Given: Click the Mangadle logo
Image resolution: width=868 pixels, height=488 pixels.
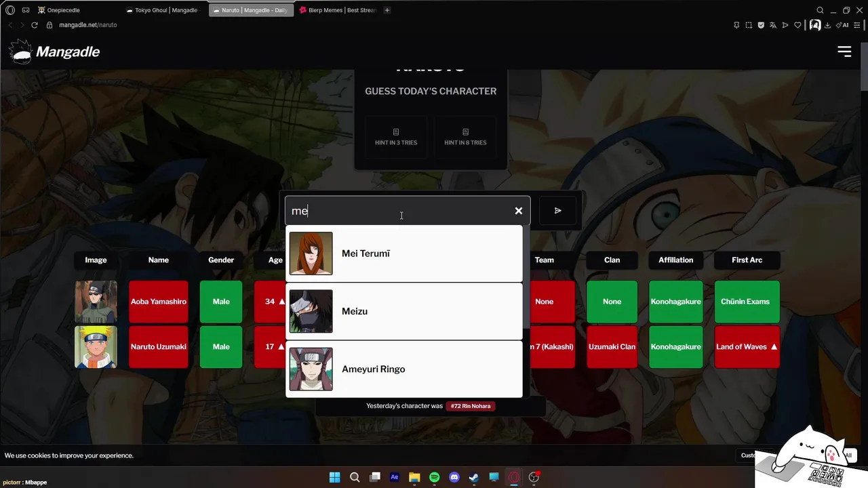Looking at the screenshot, I should click(x=54, y=52).
